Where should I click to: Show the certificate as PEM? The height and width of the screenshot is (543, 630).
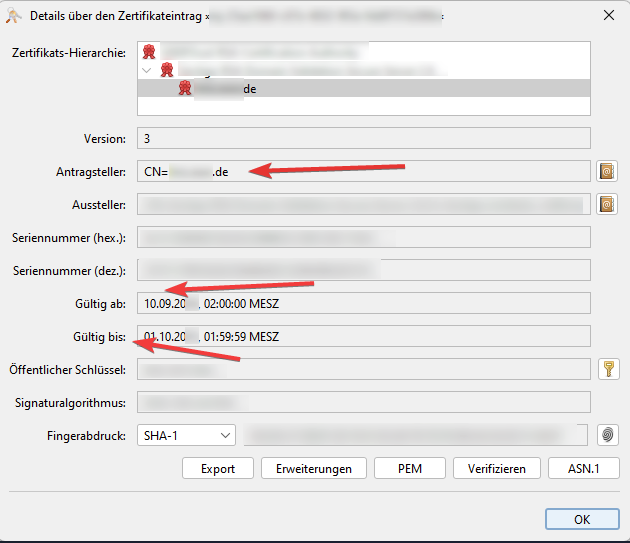pyautogui.click(x=409, y=468)
